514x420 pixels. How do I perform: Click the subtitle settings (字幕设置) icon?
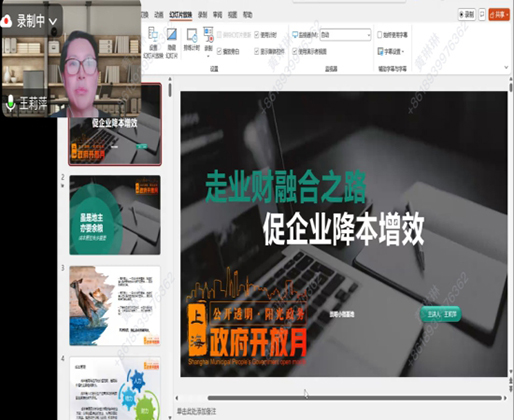coord(380,51)
